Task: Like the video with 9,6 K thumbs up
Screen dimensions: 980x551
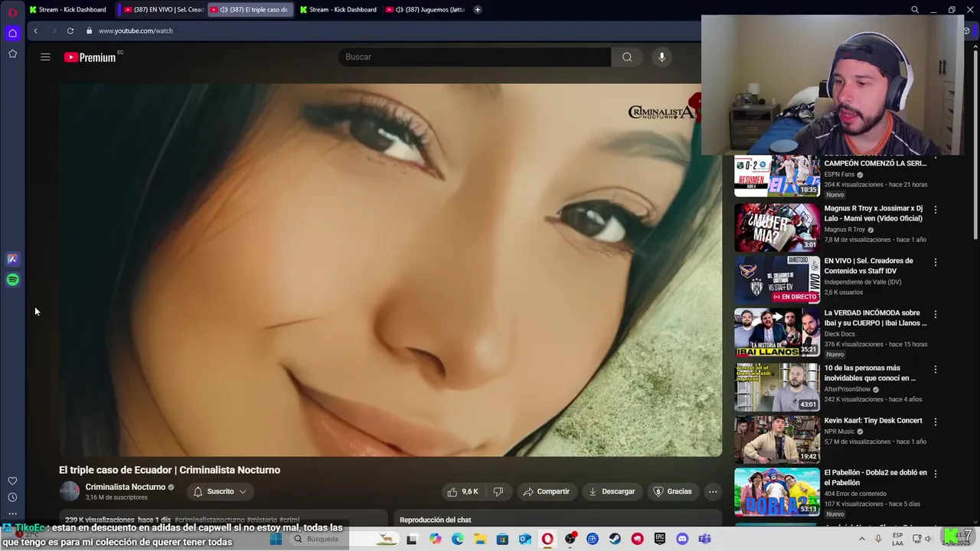Action: (x=462, y=491)
